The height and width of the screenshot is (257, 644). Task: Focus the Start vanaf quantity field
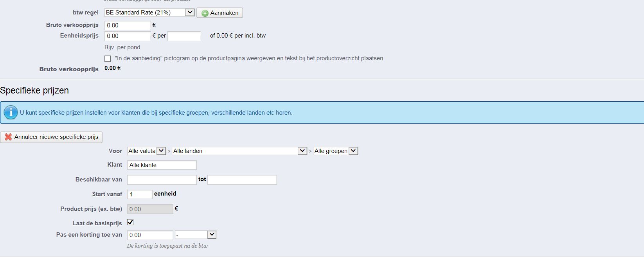click(139, 194)
